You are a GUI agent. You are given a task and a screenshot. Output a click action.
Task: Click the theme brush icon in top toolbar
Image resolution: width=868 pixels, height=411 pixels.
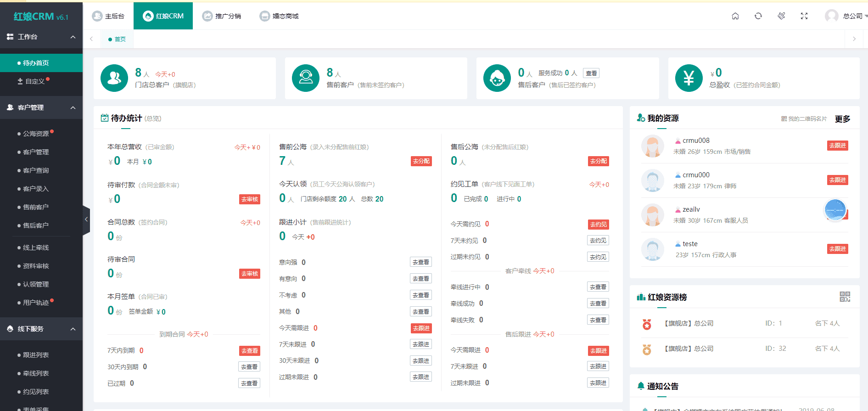click(x=781, y=16)
